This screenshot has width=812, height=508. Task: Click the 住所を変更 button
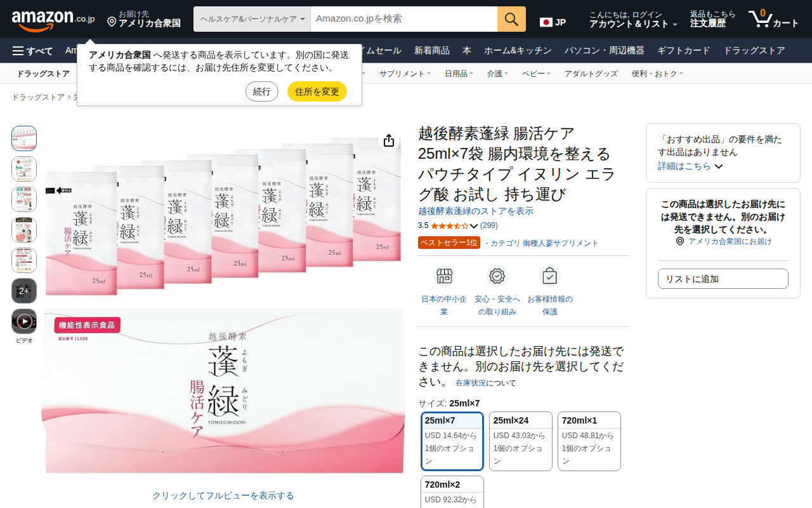point(317,91)
